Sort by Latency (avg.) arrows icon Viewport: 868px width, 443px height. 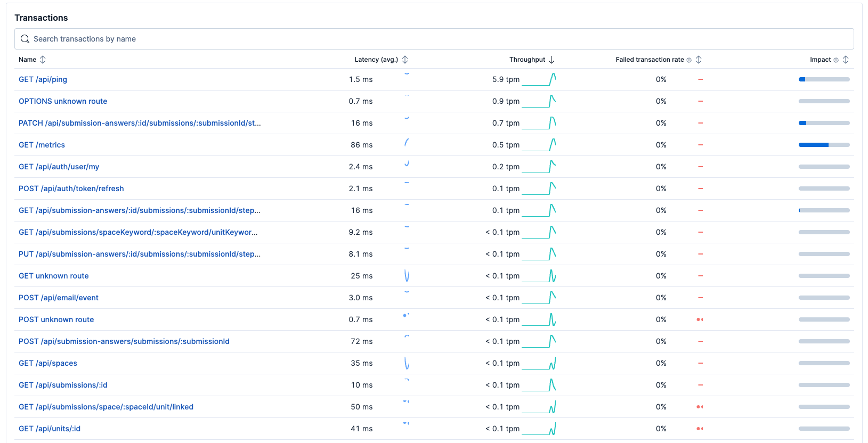(x=405, y=60)
